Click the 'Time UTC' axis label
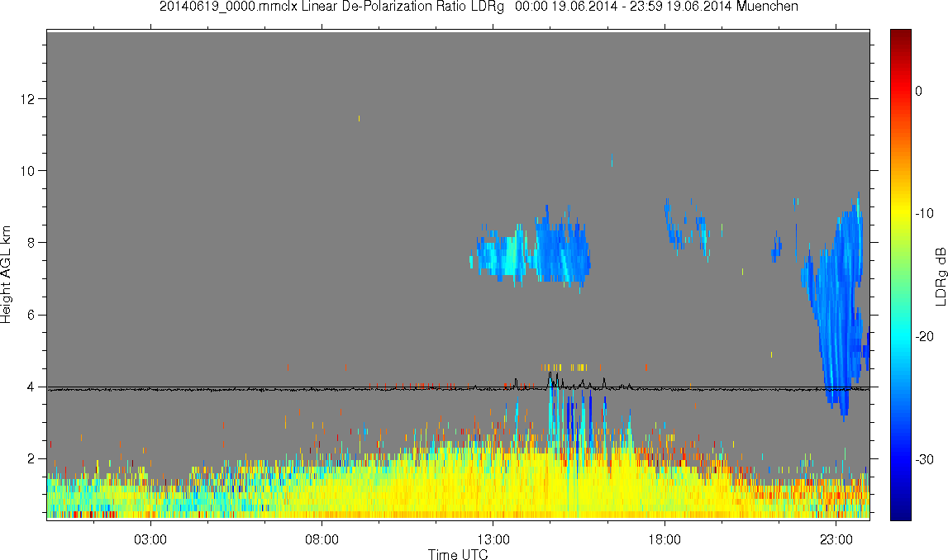 point(458,554)
